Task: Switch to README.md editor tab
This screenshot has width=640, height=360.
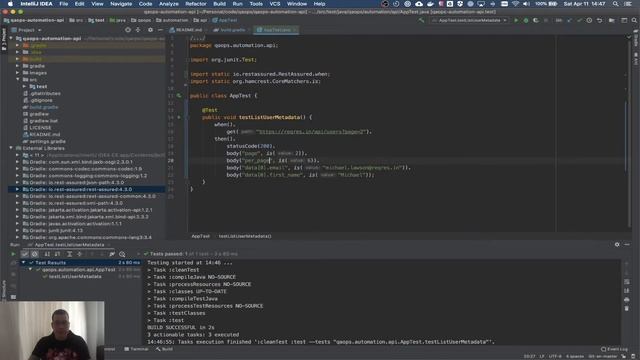Action: click(x=187, y=30)
